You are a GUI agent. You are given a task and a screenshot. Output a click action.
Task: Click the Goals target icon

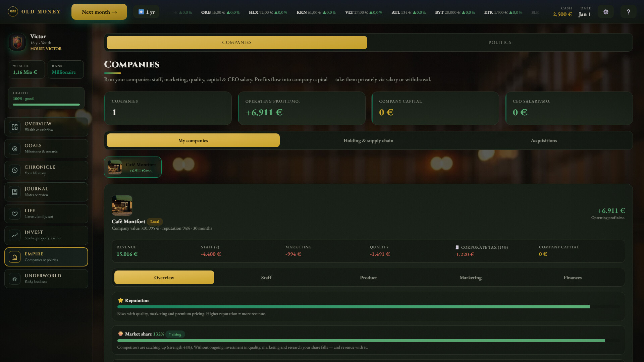pyautogui.click(x=15, y=149)
